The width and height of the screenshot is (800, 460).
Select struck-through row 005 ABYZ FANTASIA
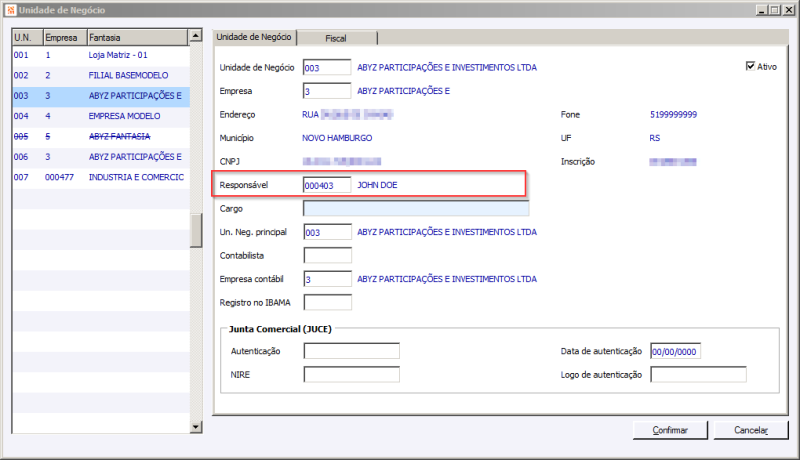point(101,137)
